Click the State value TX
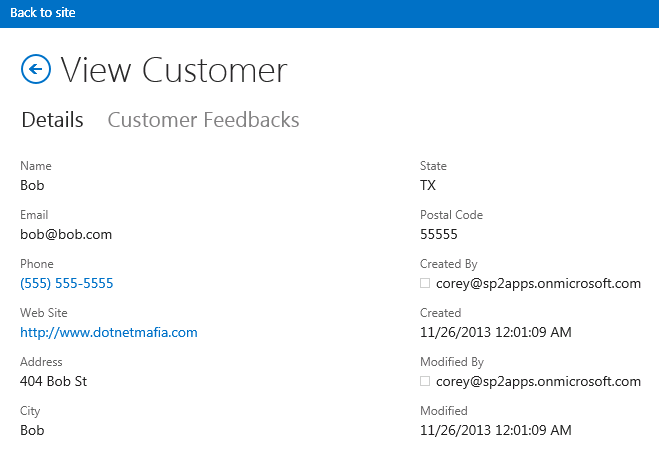The image size is (659, 453). click(x=428, y=185)
